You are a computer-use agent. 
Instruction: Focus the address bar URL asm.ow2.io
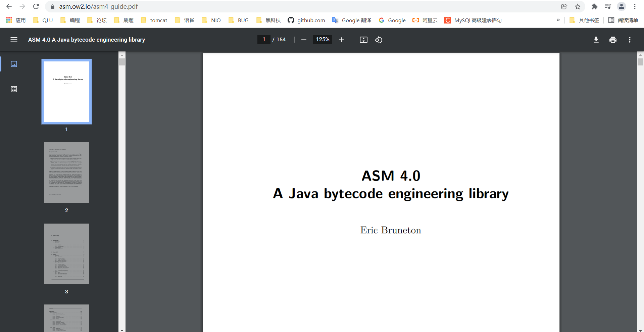point(98,7)
